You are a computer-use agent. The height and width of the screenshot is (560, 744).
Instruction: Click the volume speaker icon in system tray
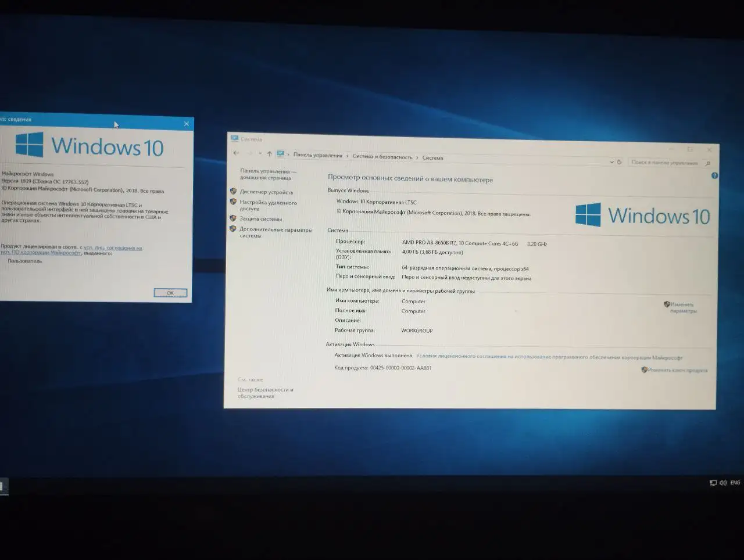coord(722,483)
